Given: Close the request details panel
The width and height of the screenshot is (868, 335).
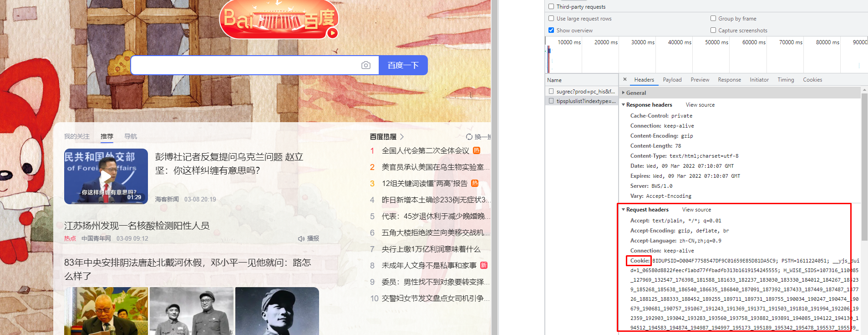Looking at the screenshot, I should [625, 79].
